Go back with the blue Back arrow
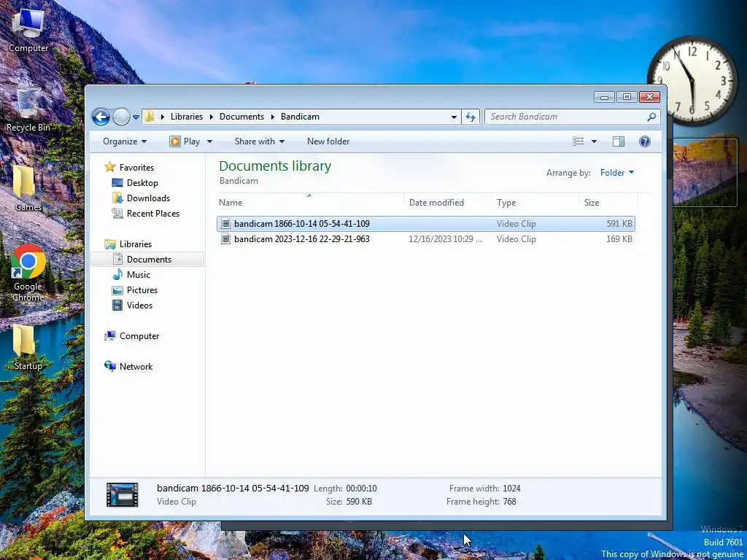This screenshot has height=560, width=747. 101,117
